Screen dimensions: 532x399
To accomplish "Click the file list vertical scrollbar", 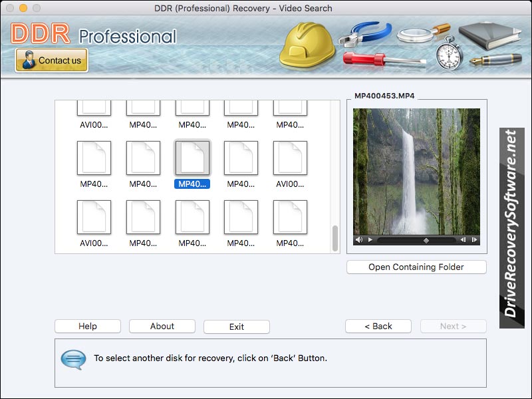I will coord(335,238).
